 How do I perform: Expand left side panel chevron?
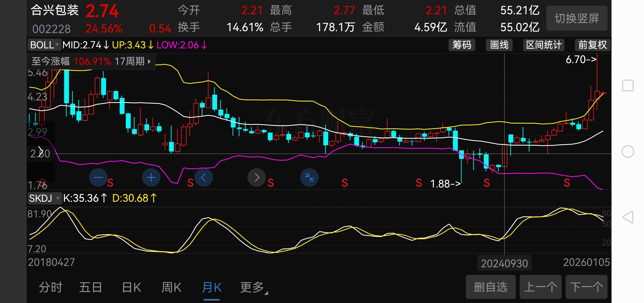coord(41,151)
